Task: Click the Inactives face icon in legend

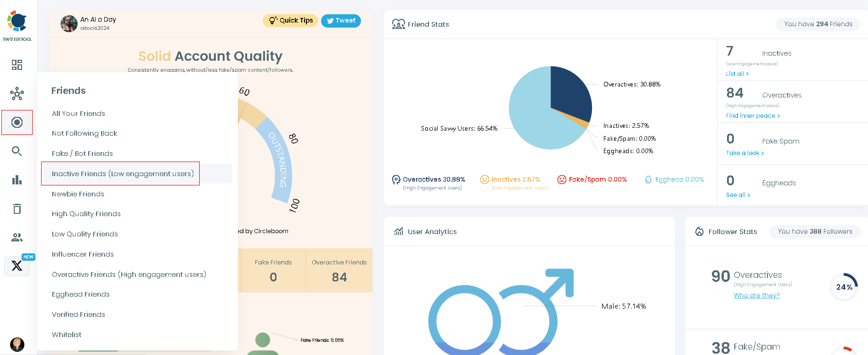Action: pos(485,179)
